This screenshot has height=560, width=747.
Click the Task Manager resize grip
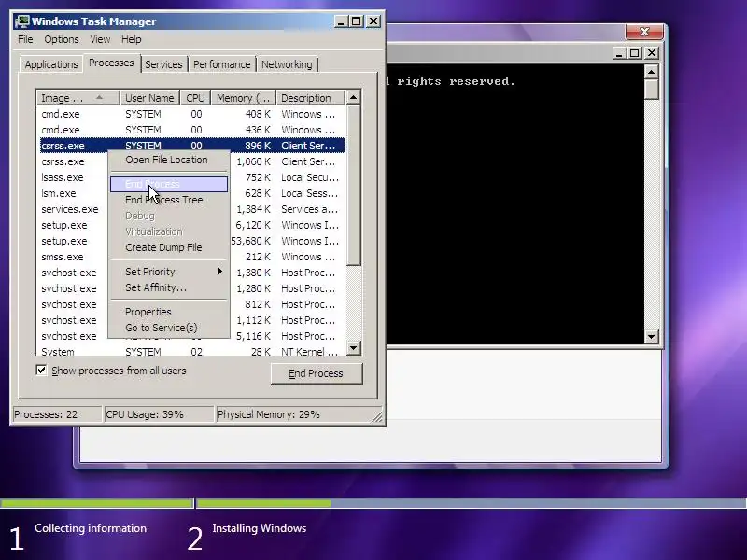pyautogui.click(x=377, y=416)
